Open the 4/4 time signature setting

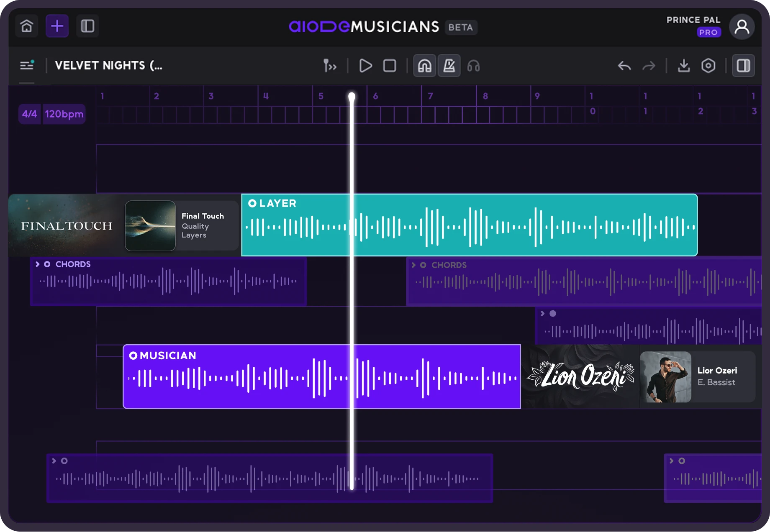tap(29, 114)
